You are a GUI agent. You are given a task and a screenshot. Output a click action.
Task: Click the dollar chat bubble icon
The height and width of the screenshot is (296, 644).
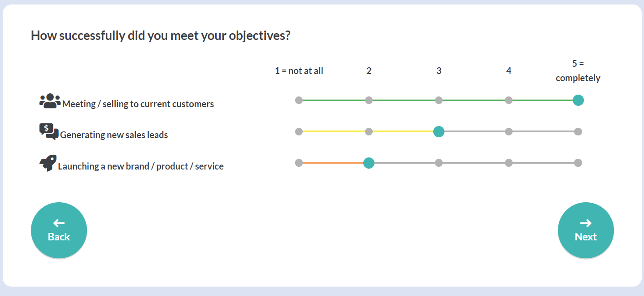pyautogui.click(x=49, y=131)
